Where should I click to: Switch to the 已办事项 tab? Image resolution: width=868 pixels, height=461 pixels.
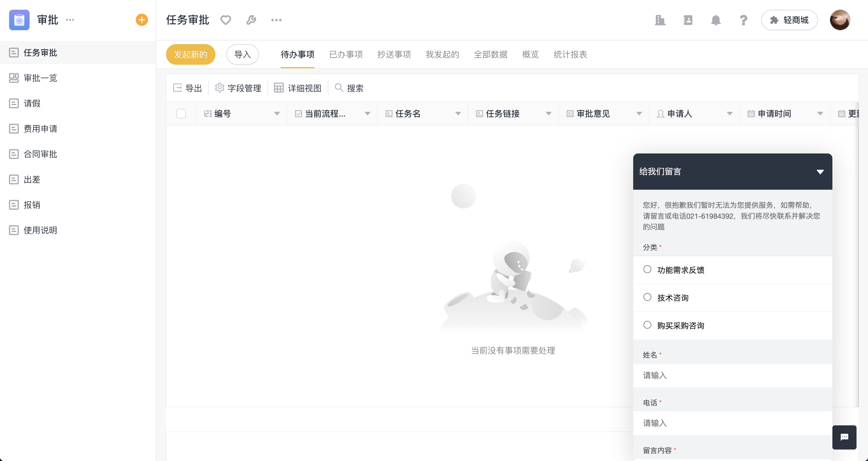pos(346,54)
